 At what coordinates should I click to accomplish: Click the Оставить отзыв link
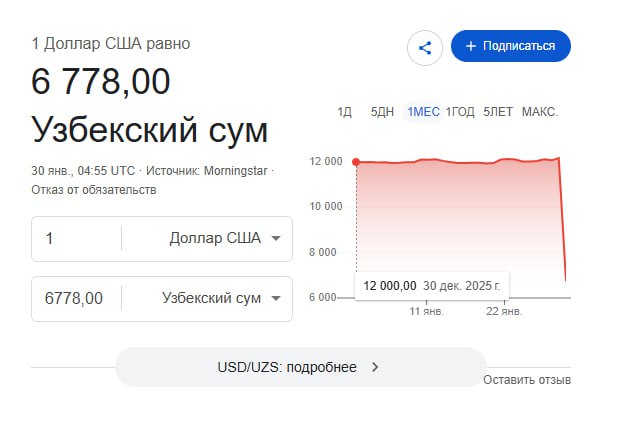(x=527, y=380)
